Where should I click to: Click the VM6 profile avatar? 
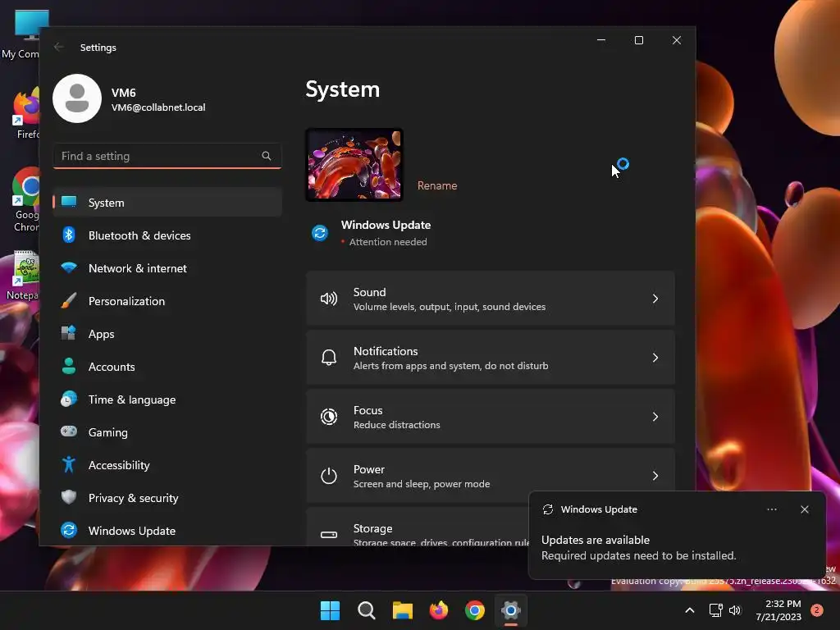77,98
